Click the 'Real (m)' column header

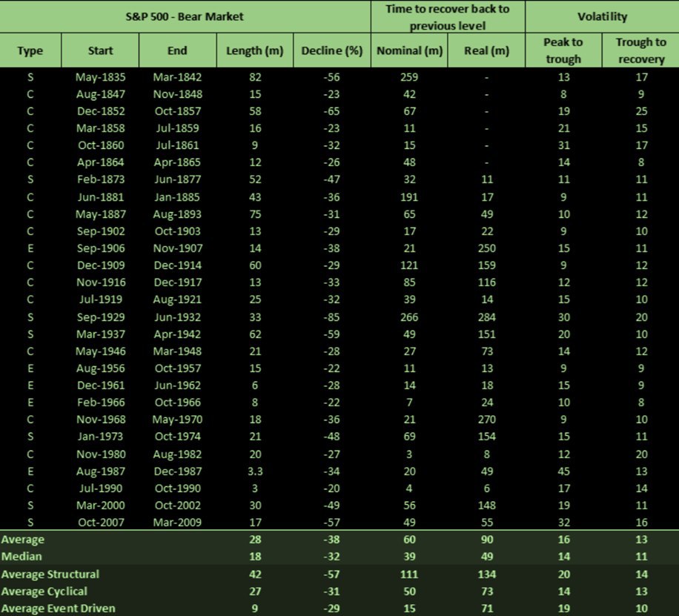tap(486, 50)
